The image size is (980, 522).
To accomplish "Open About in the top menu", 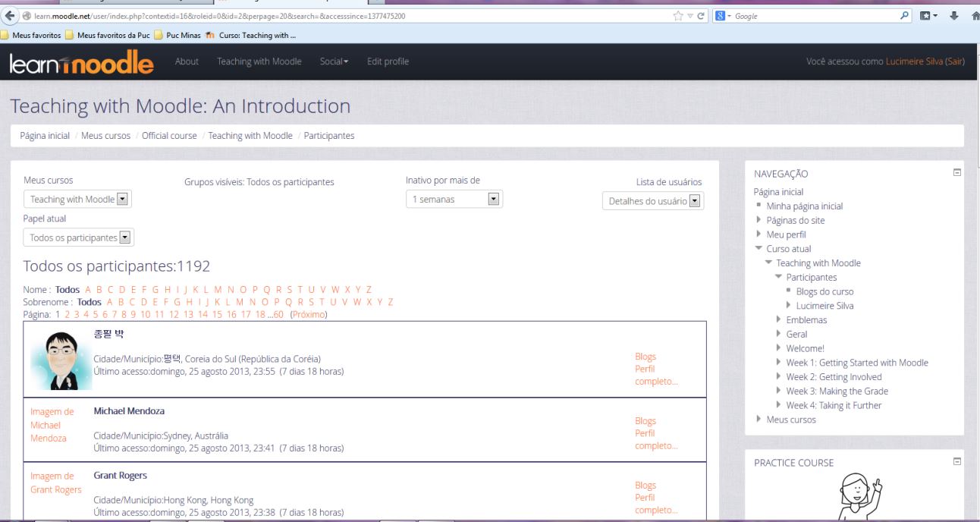I will [187, 61].
